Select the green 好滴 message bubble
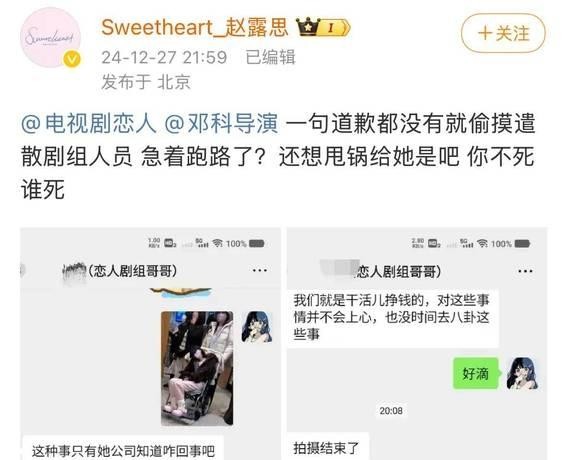The image size is (566, 460). tap(476, 373)
